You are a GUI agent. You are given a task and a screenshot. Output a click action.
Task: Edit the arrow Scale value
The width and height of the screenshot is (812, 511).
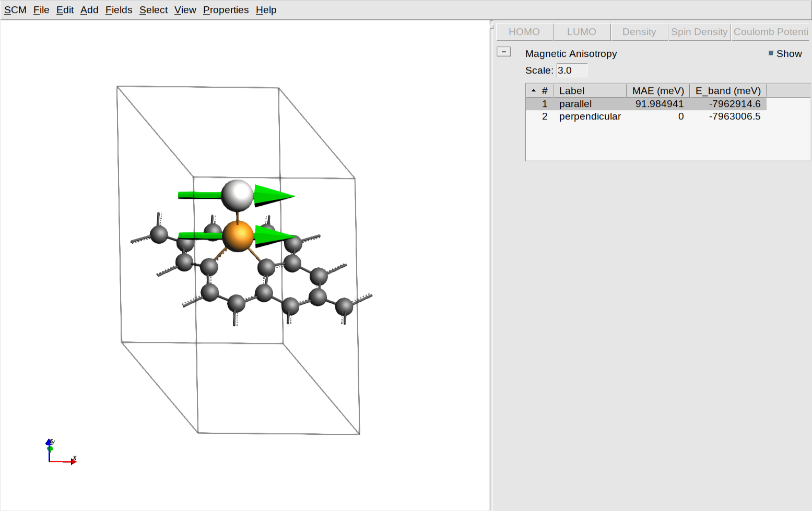pyautogui.click(x=571, y=70)
